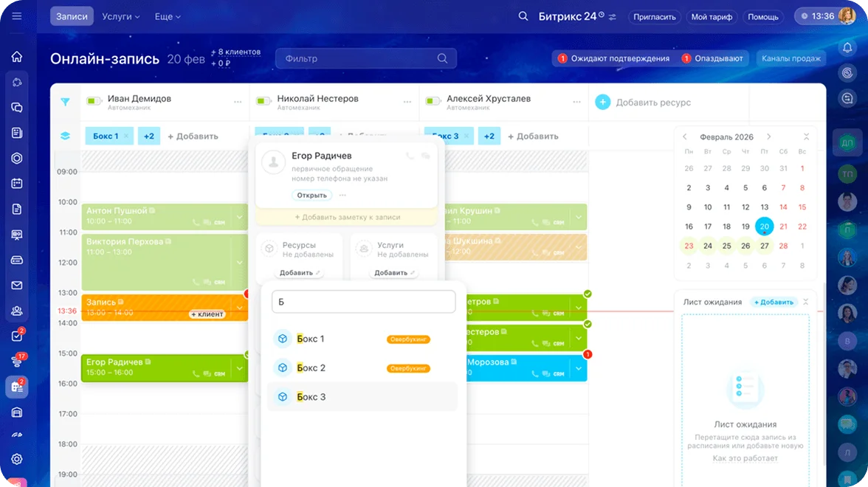Click the plus icon of Добавить ресурс
The height and width of the screenshot is (487, 868).
click(x=603, y=103)
